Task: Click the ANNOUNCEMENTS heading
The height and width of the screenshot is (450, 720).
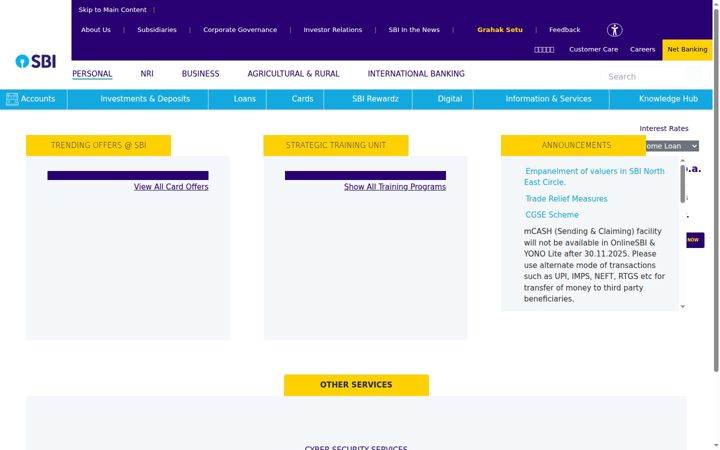Action: coord(576,146)
